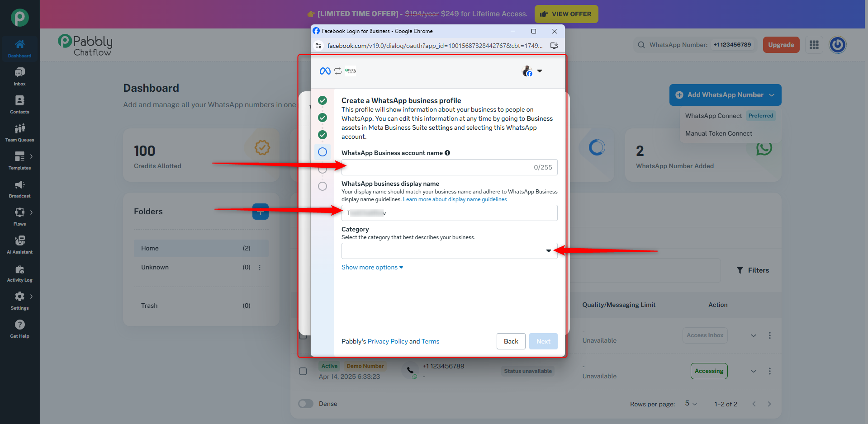Go to next page of table rows

pos(769,404)
